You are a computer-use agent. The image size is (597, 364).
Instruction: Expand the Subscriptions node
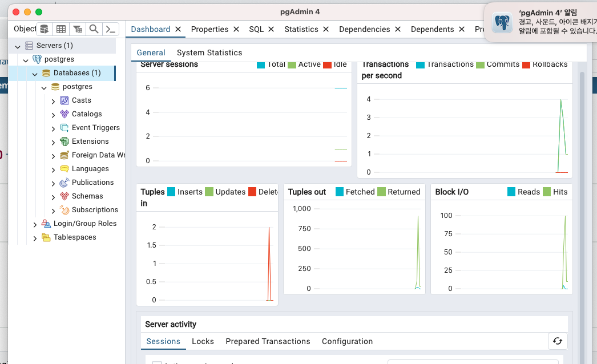[53, 211]
